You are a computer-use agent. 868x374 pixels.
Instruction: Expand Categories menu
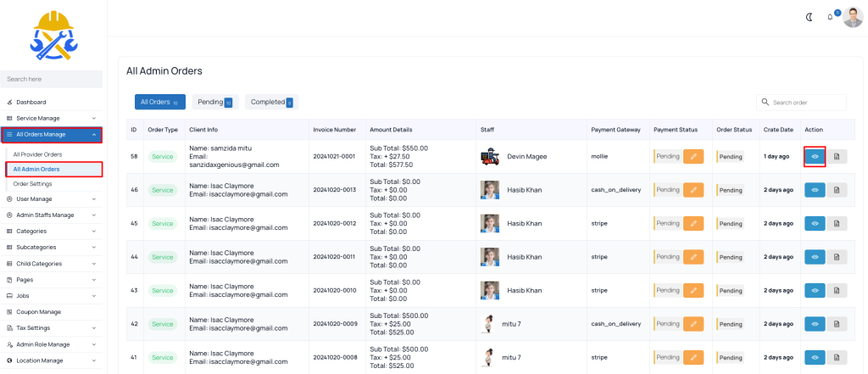point(51,231)
